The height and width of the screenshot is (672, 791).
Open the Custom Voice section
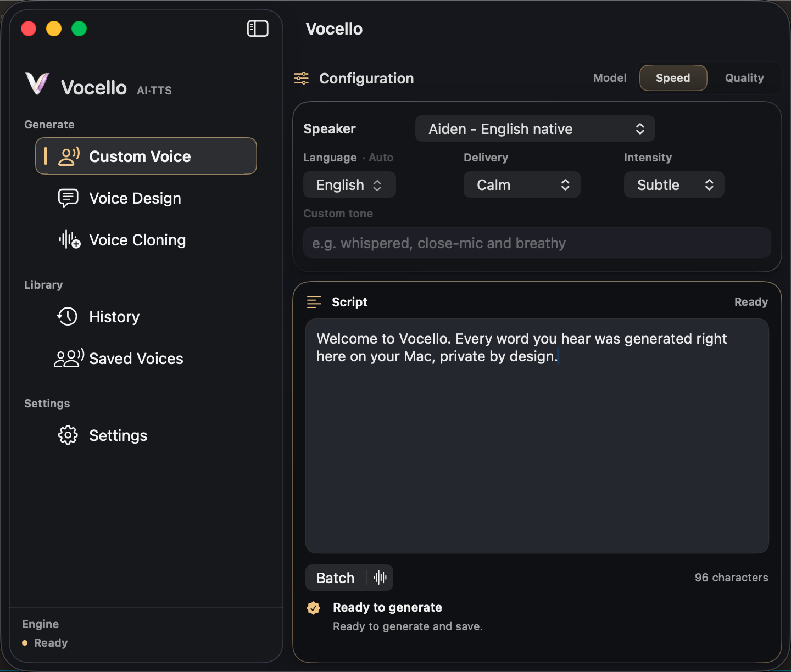click(146, 156)
